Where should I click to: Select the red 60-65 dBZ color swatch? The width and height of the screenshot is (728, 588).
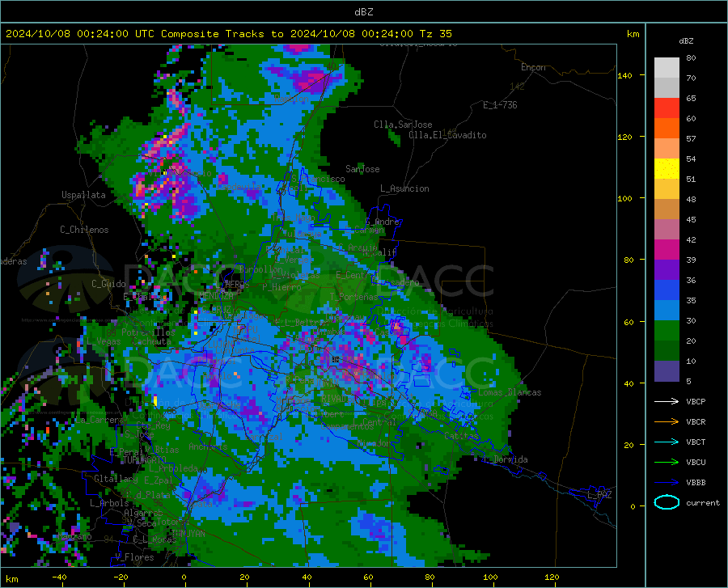coord(667,108)
